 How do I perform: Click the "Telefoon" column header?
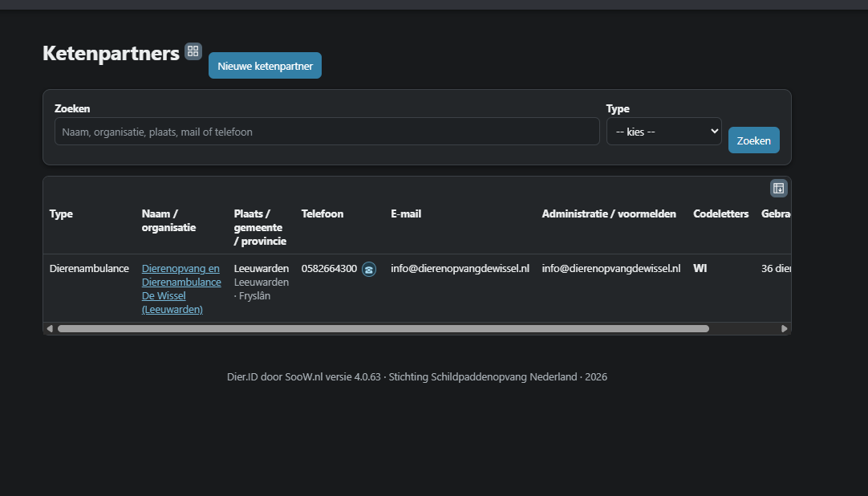pyautogui.click(x=322, y=213)
